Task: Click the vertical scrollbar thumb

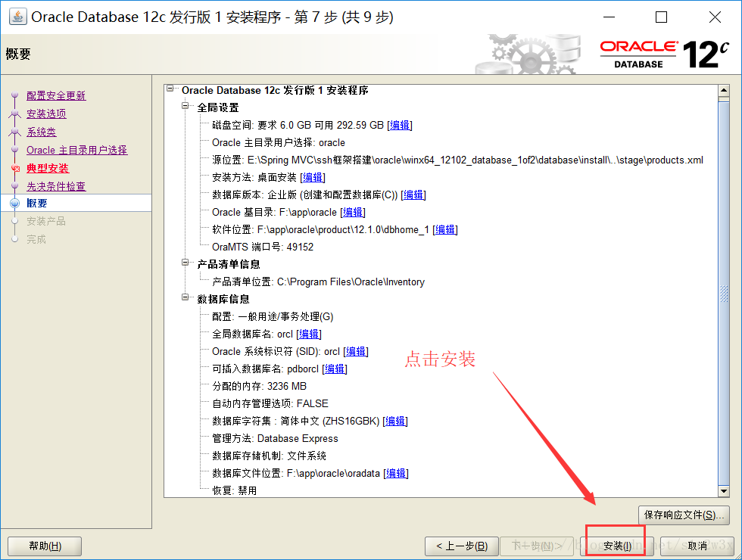Action: pyautogui.click(x=724, y=294)
